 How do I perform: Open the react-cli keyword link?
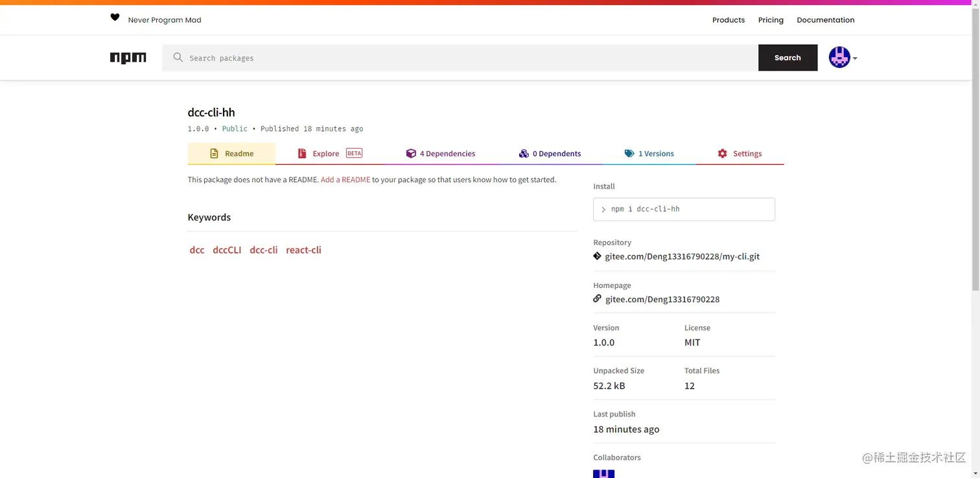tap(303, 250)
